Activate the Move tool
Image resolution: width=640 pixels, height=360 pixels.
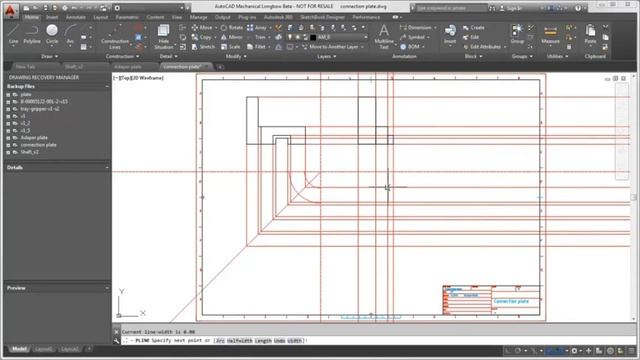point(202,27)
